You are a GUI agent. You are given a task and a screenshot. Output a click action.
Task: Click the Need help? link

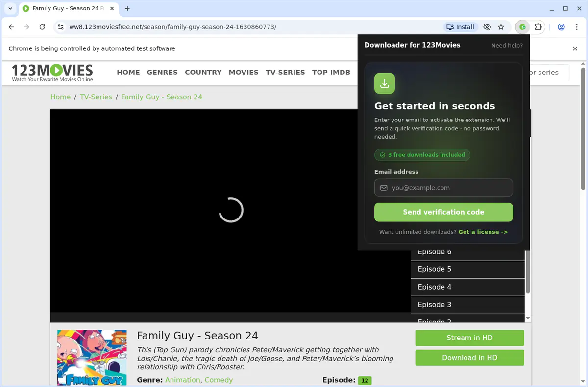[x=507, y=46]
